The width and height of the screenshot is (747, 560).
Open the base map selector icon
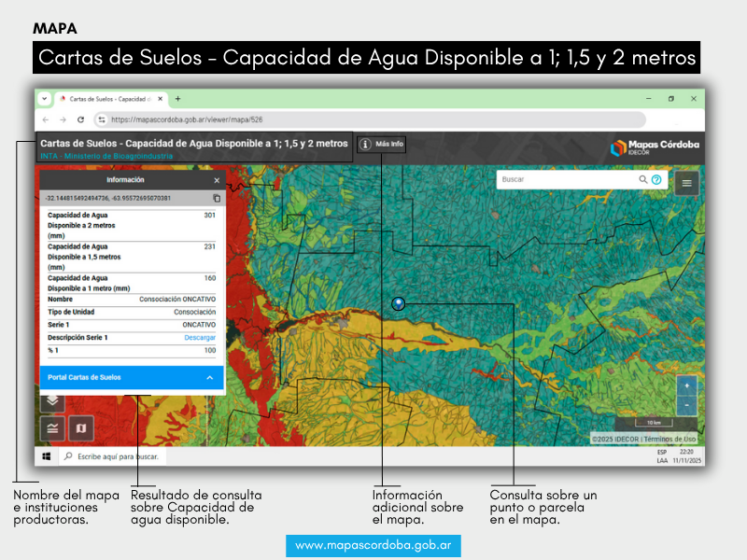point(80,428)
